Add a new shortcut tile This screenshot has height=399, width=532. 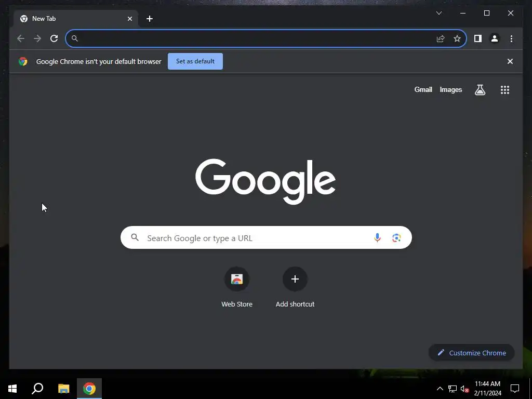click(295, 288)
